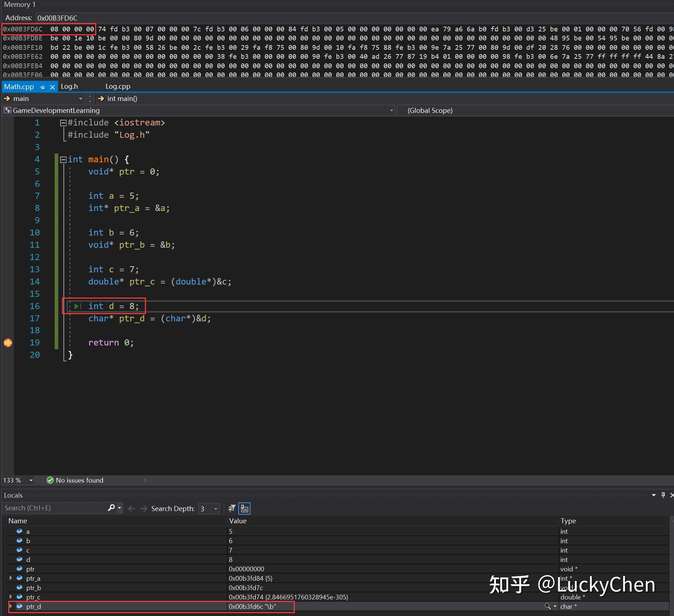Expand the ptr_a variable entry
Viewport: 674px width, 616px height.
10,578
